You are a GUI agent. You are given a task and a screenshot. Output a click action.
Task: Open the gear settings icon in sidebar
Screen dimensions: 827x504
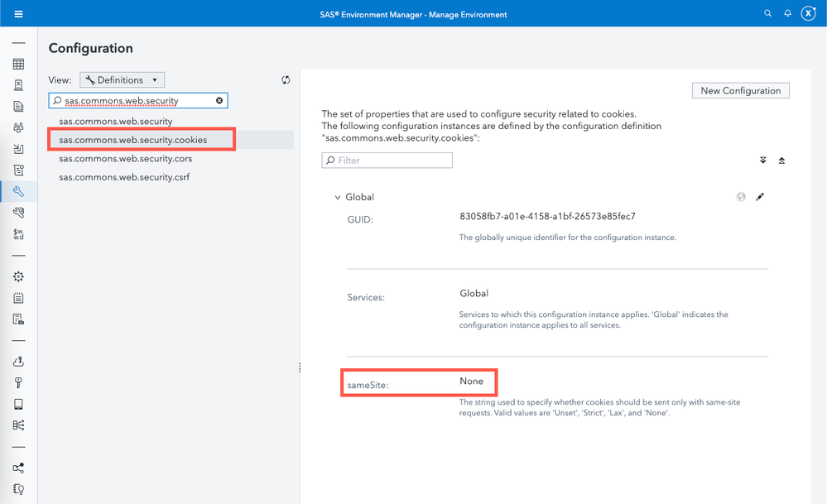[18, 276]
